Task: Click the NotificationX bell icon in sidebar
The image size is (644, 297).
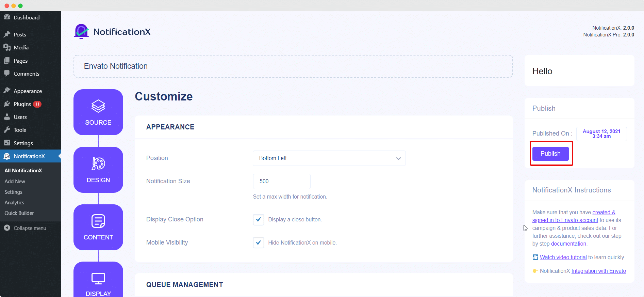Action: (x=7, y=156)
